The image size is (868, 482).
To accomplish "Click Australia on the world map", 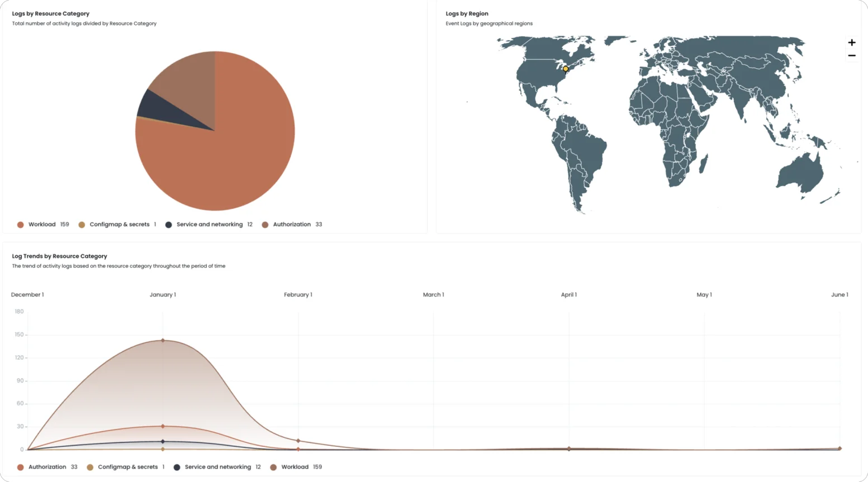I will point(799,173).
